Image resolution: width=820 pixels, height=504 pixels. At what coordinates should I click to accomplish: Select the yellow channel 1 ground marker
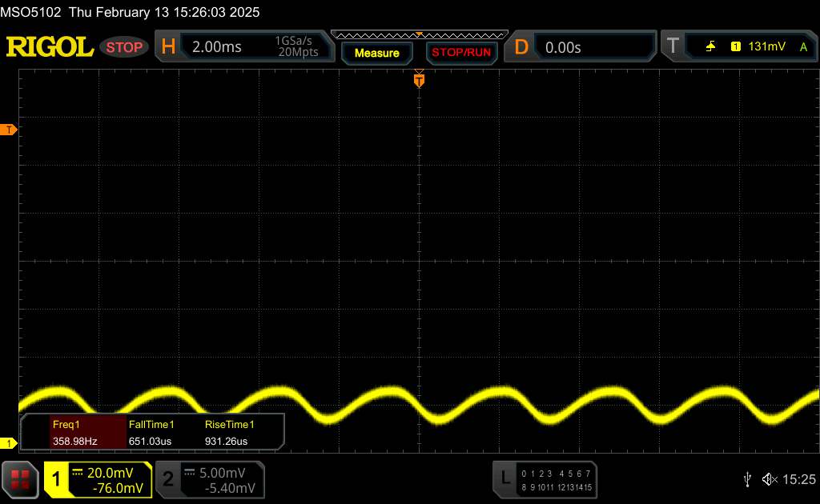point(9,443)
